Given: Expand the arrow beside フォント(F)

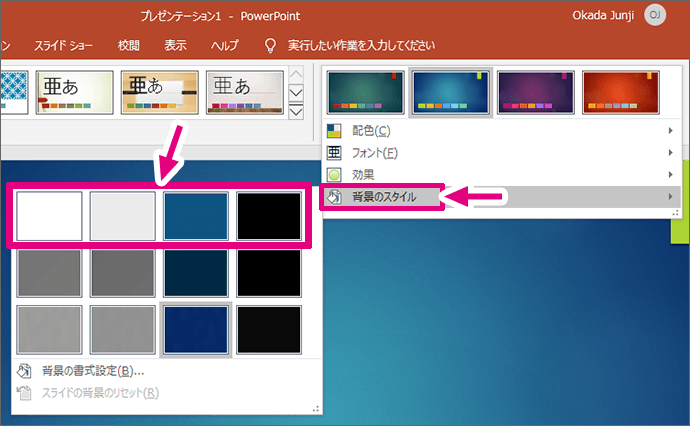Looking at the screenshot, I should 670,153.
